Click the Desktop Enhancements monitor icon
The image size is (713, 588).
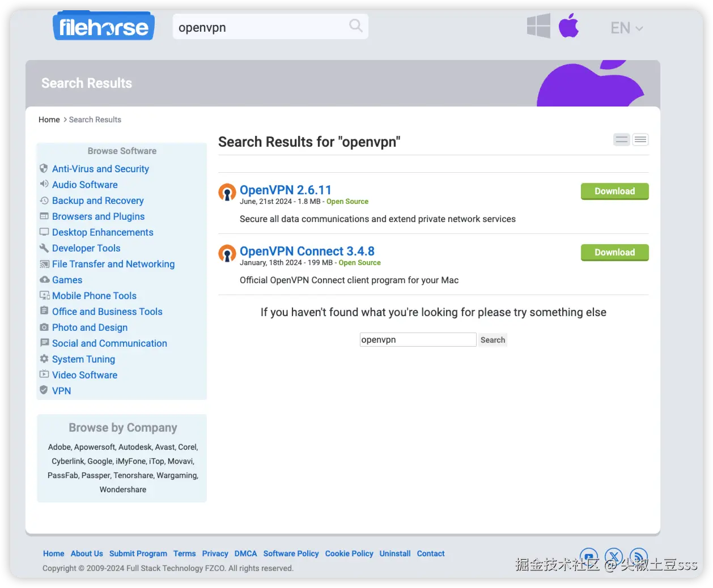[44, 232]
